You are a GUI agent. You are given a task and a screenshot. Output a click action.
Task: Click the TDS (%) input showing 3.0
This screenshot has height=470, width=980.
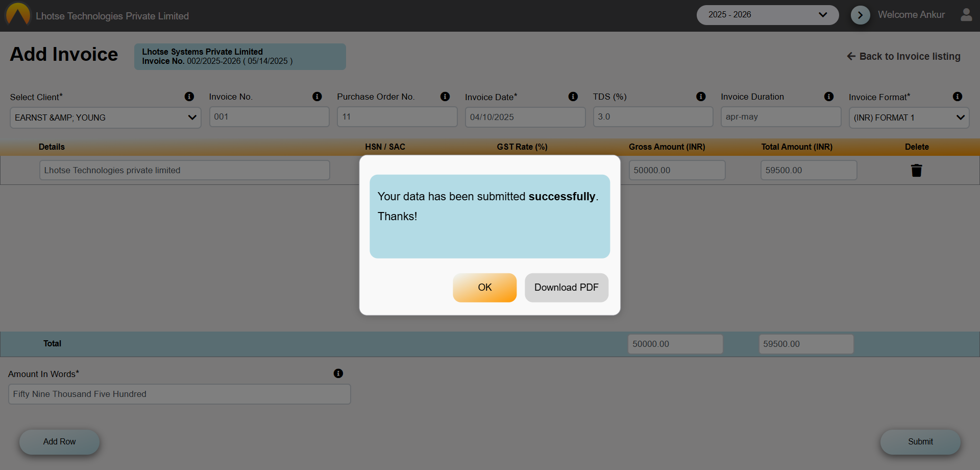[x=653, y=117]
